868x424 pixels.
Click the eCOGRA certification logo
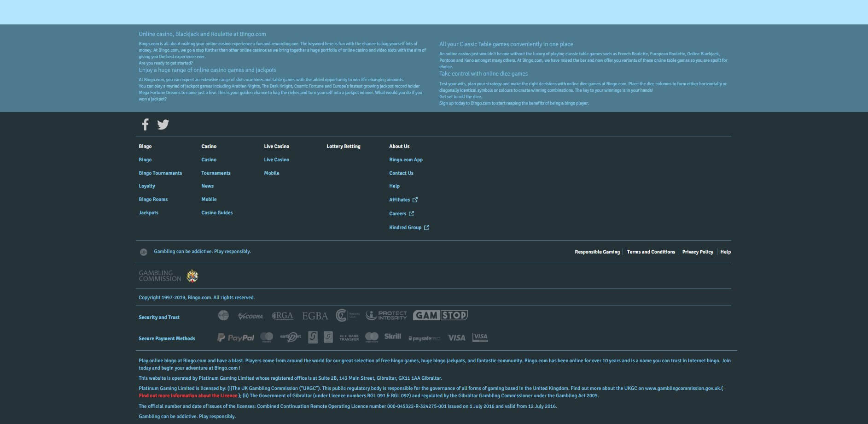250,316
